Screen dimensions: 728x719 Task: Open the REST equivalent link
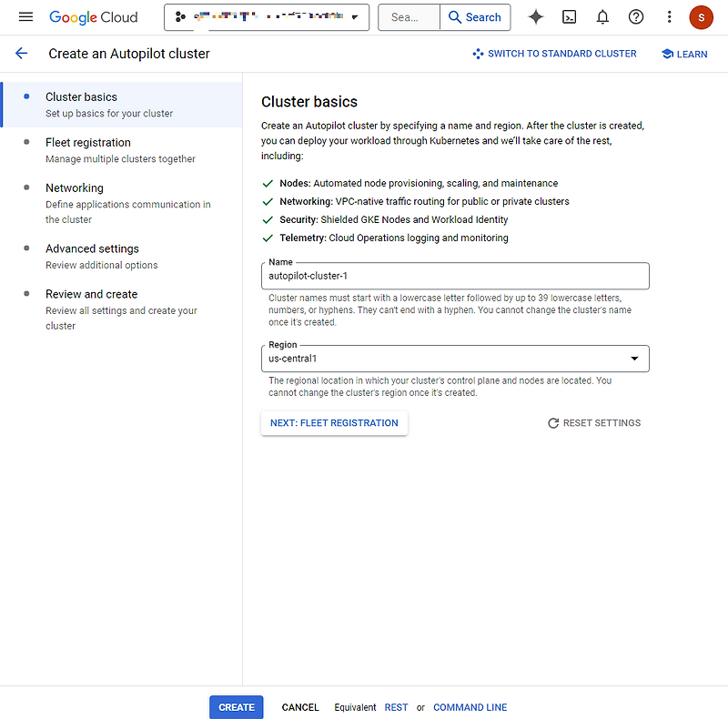coord(396,707)
